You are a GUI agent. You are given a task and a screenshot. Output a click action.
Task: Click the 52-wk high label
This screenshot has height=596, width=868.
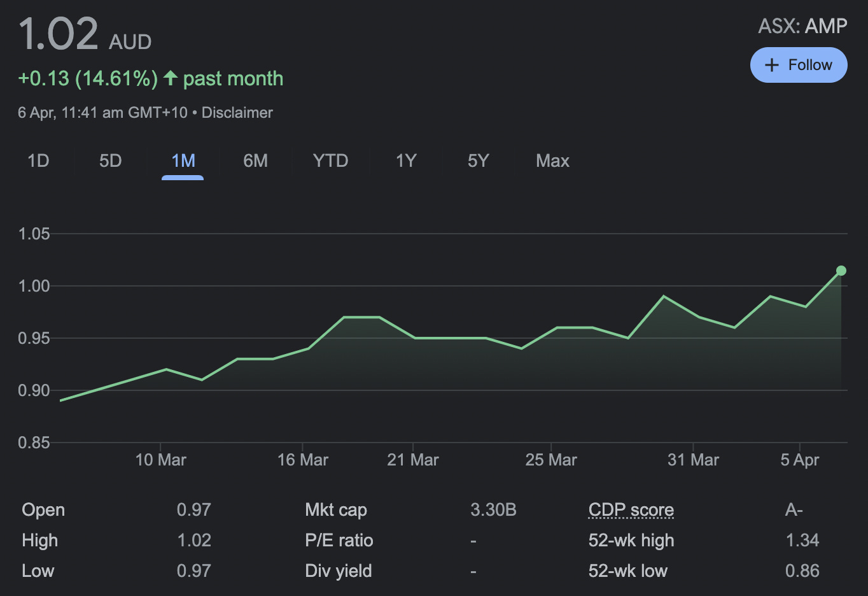coord(631,541)
